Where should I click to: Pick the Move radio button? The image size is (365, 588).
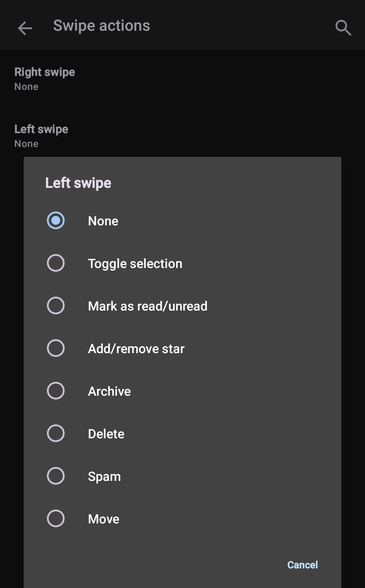(x=56, y=519)
